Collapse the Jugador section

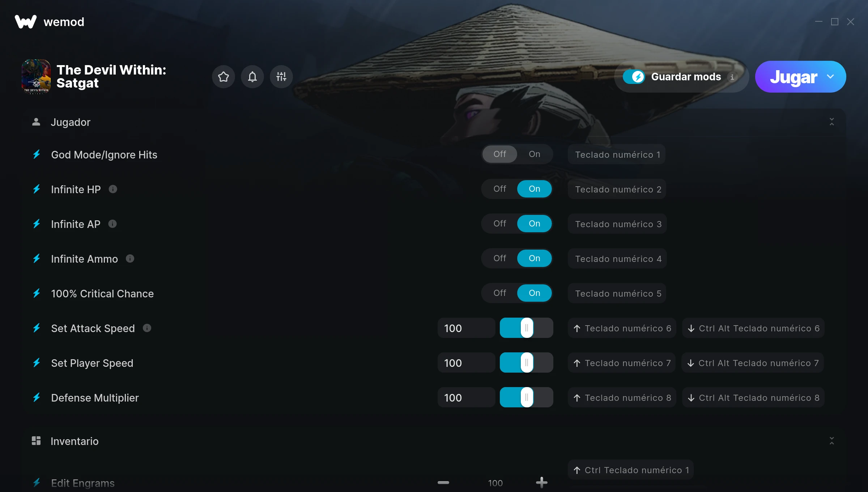(831, 122)
